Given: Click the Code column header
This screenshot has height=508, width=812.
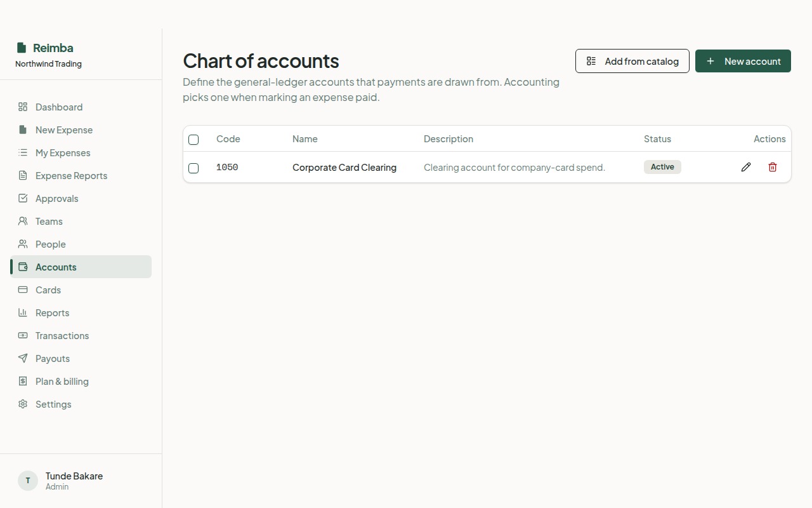Looking at the screenshot, I should coord(228,138).
